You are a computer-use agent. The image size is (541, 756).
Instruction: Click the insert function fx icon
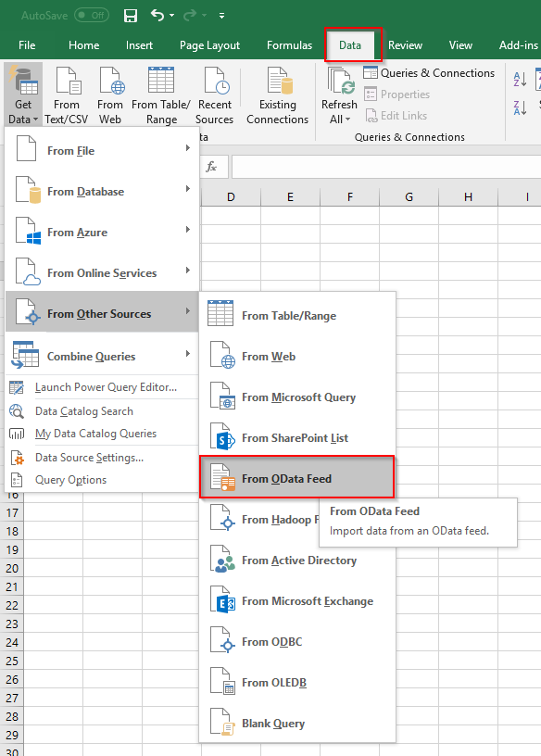pos(211,167)
